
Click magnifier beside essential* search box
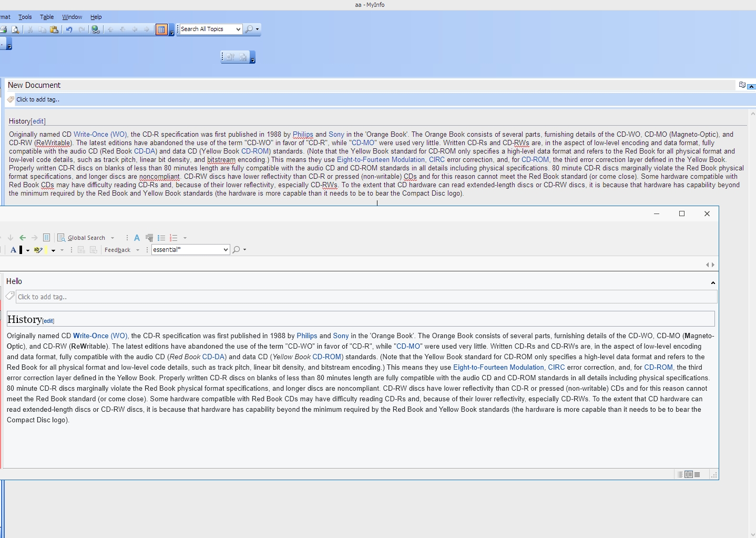[237, 250]
